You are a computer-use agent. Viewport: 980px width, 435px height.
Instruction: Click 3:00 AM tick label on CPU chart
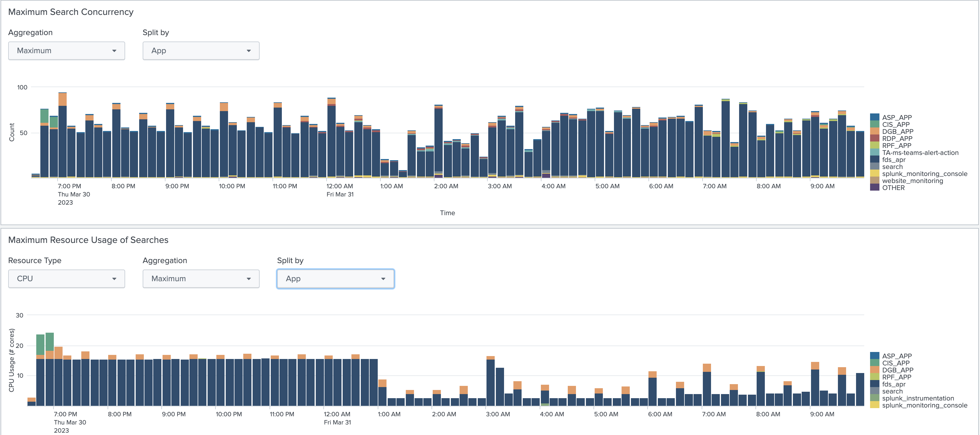pyautogui.click(x=498, y=414)
